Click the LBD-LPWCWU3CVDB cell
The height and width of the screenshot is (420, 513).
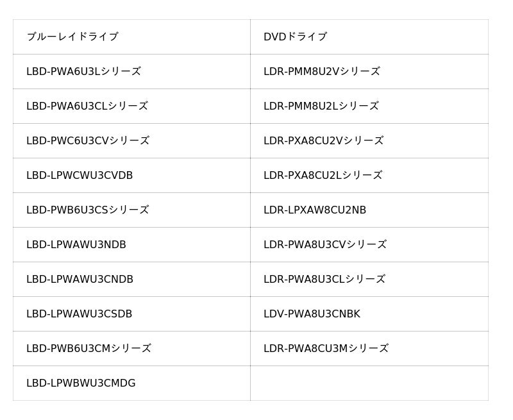pyautogui.click(x=131, y=175)
